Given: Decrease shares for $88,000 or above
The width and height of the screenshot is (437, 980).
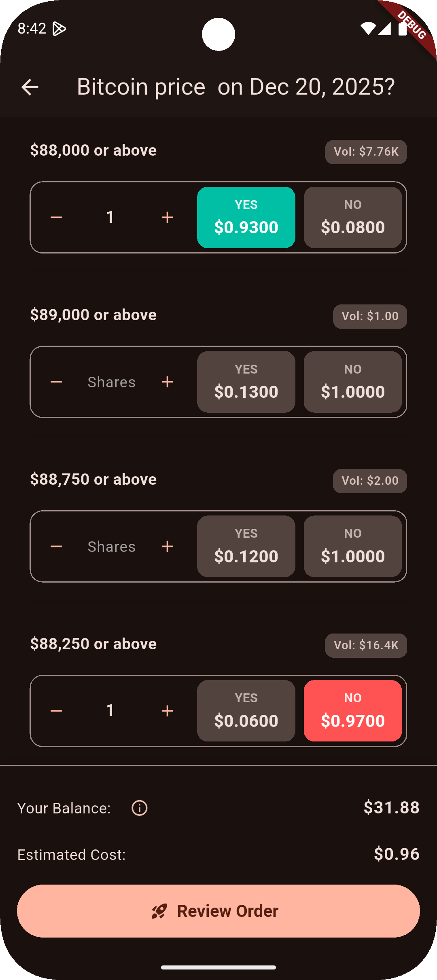Looking at the screenshot, I should tap(56, 218).
